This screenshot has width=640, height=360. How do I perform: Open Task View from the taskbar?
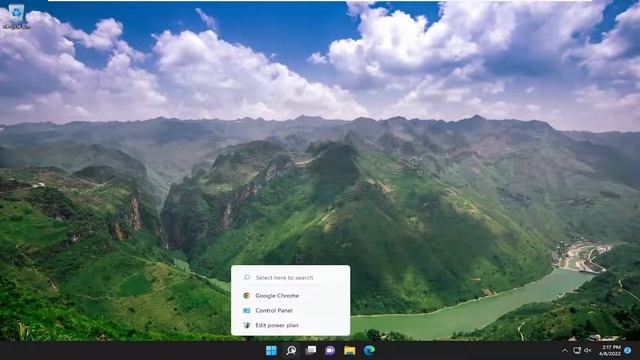pyautogui.click(x=311, y=350)
